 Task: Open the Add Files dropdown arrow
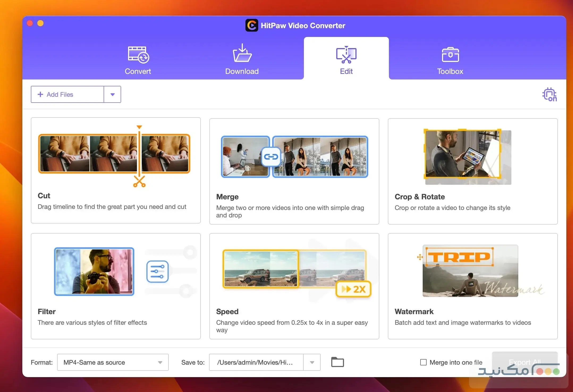click(112, 94)
